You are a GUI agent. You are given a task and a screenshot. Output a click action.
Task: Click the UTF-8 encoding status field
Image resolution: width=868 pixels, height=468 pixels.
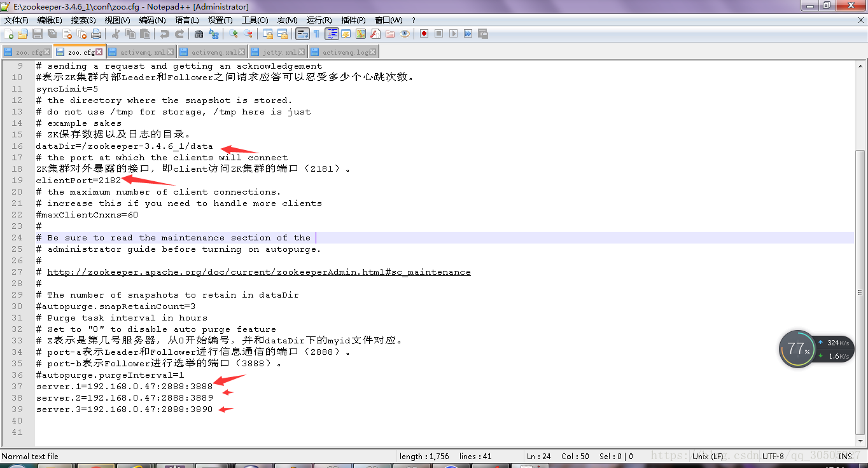[773, 456]
